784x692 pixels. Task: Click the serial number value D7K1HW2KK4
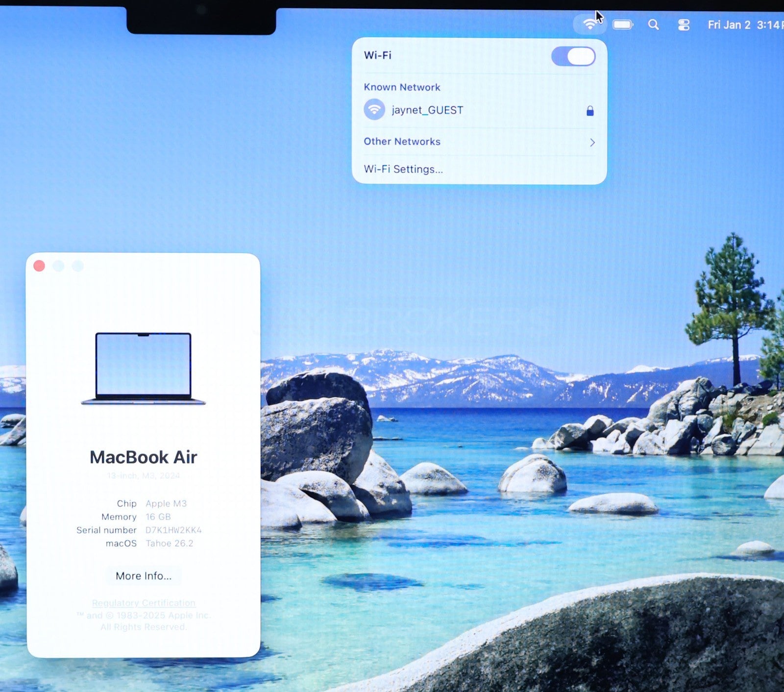click(x=173, y=530)
